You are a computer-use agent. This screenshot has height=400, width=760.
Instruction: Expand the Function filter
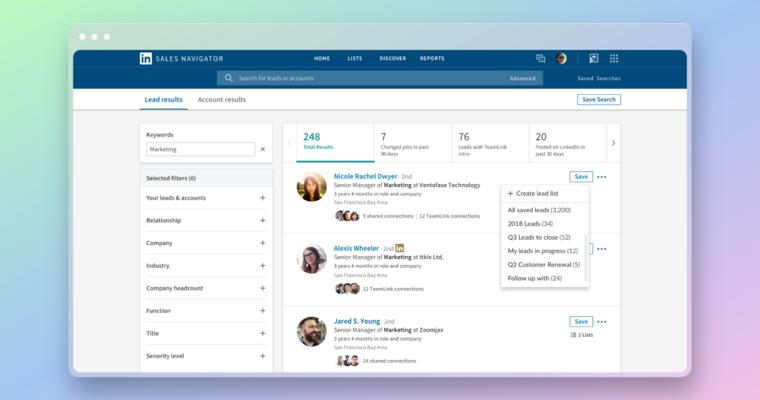coord(263,311)
